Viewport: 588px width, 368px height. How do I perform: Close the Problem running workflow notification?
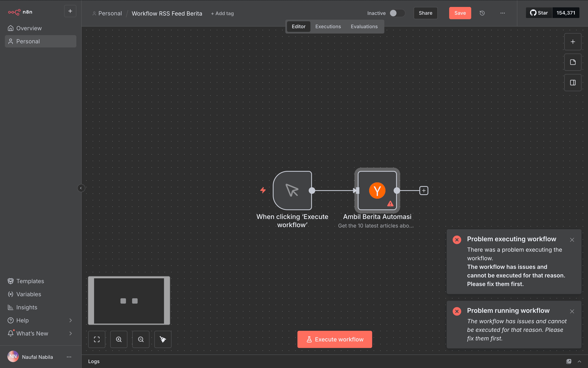point(572,312)
